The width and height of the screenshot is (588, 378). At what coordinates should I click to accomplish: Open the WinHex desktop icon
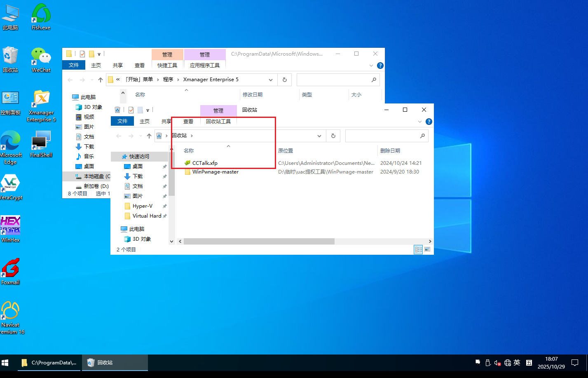tap(10, 226)
